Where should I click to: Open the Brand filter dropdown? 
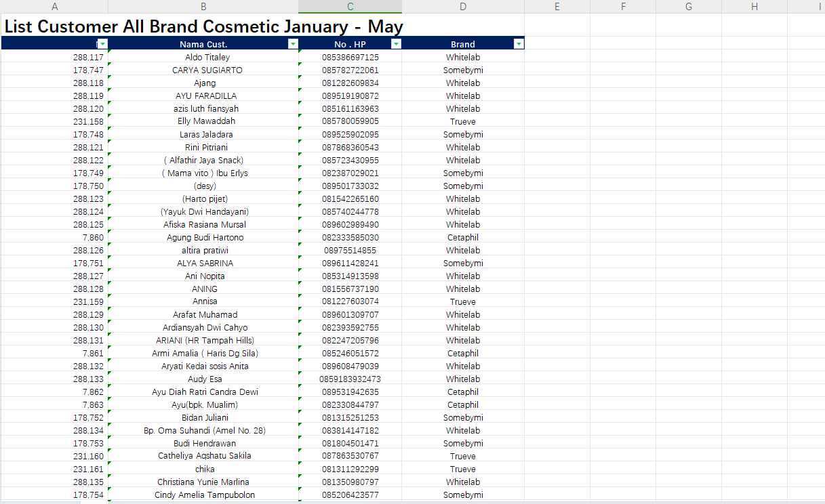point(519,44)
